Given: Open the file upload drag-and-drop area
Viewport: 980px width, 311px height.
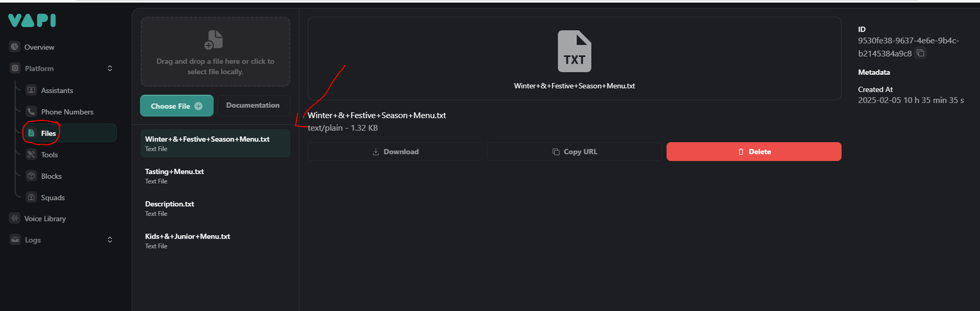Looking at the screenshot, I should [215, 52].
